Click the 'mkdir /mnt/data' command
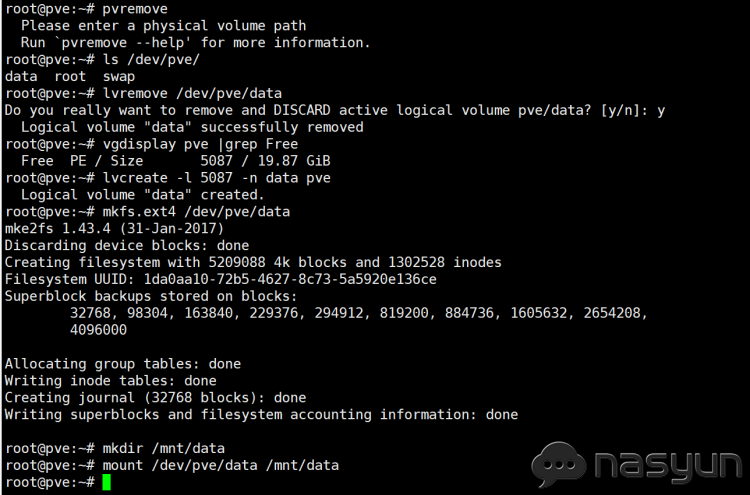Viewport: 750px width, 495px height. coord(164,449)
